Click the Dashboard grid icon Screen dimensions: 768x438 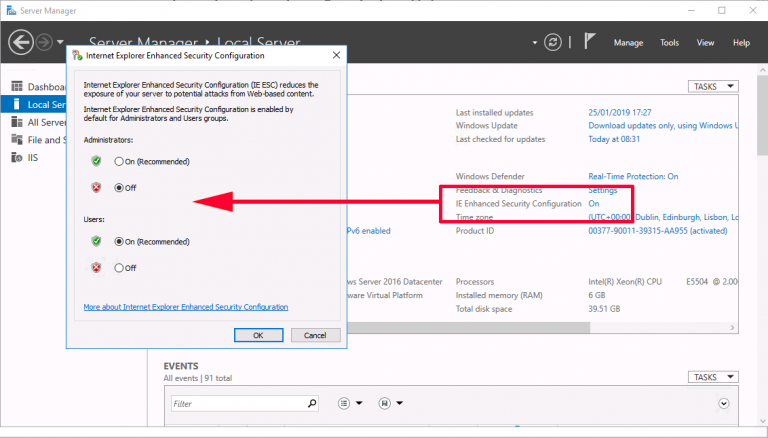coord(17,86)
